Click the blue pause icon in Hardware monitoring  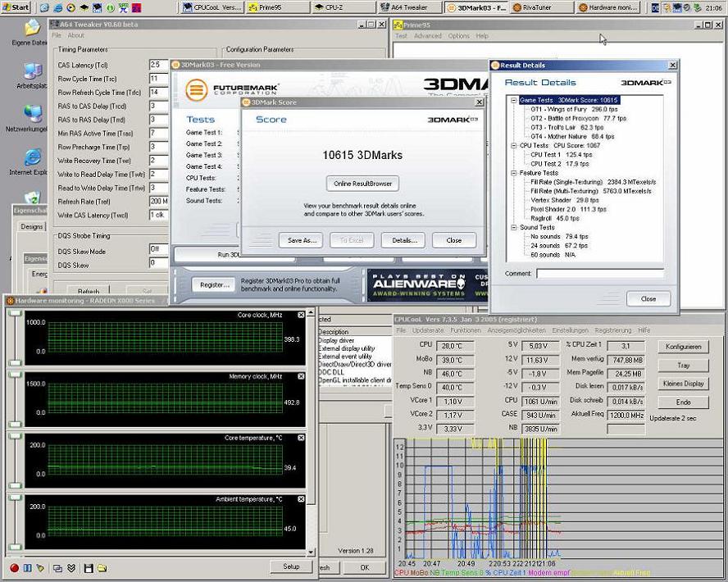(x=27, y=567)
